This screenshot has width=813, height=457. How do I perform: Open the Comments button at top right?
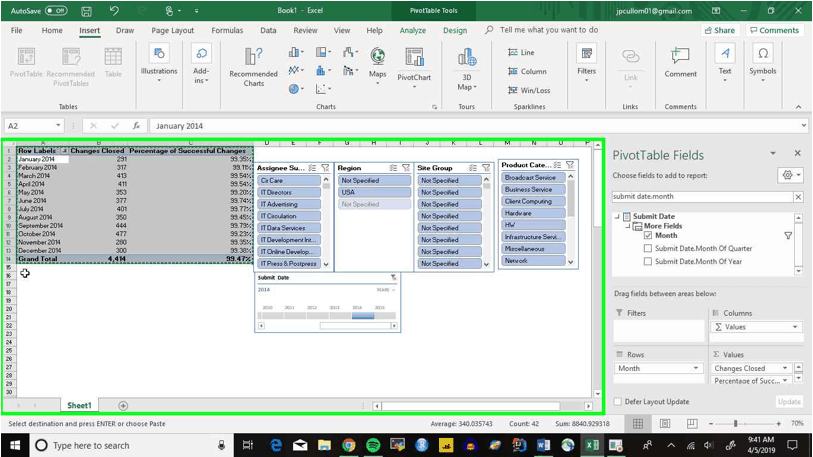[x=775, y=30]
